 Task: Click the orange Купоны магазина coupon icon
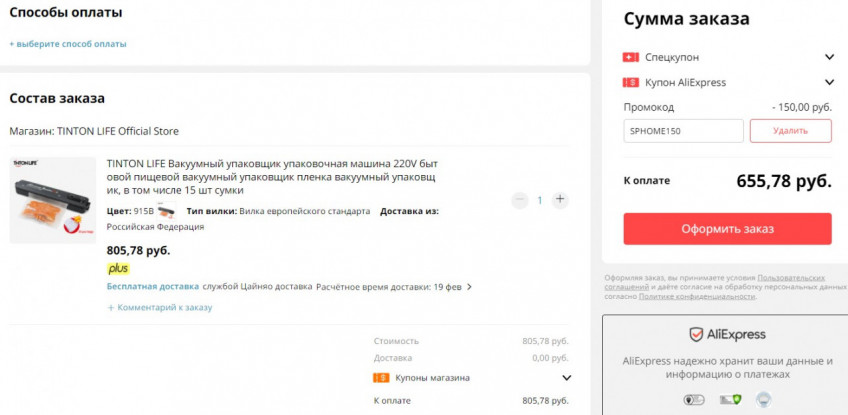pyautogui.click(x=380, y=378)
